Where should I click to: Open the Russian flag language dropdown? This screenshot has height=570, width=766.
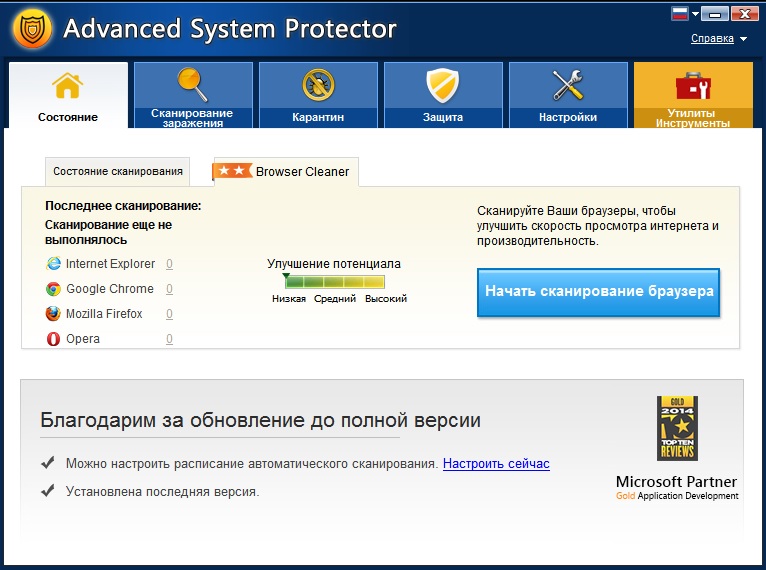click(685, 14)
